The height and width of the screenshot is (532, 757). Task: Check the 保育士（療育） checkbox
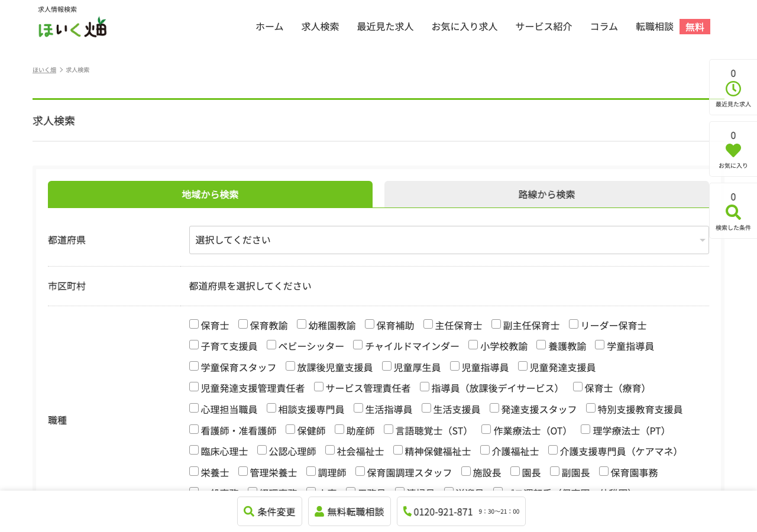point(578,387)
